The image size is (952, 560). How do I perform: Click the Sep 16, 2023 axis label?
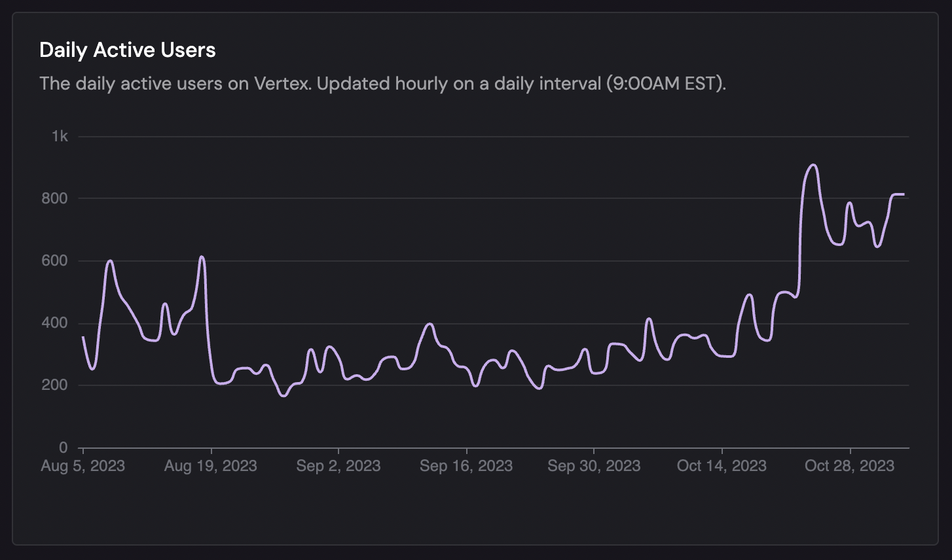tap(466, 466)
